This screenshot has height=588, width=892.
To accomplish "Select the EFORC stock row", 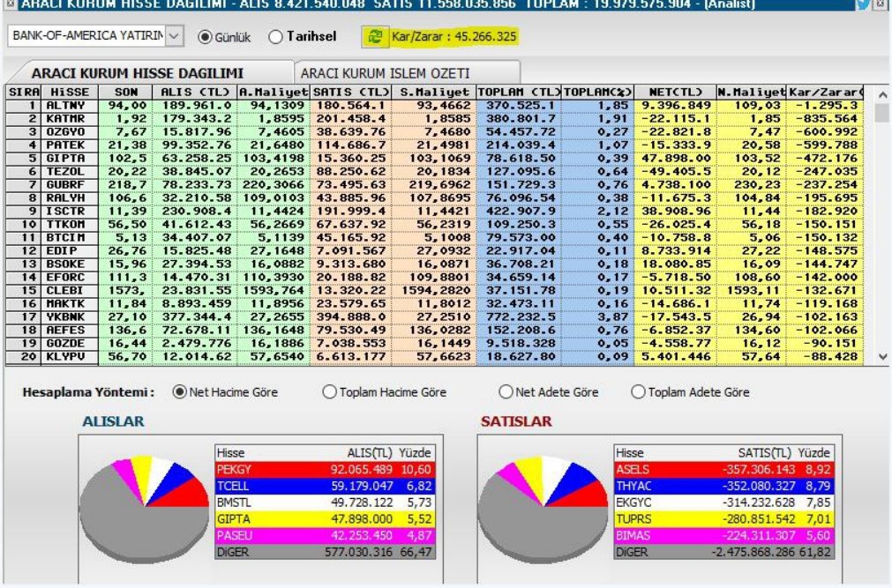I will click(435, 278).
